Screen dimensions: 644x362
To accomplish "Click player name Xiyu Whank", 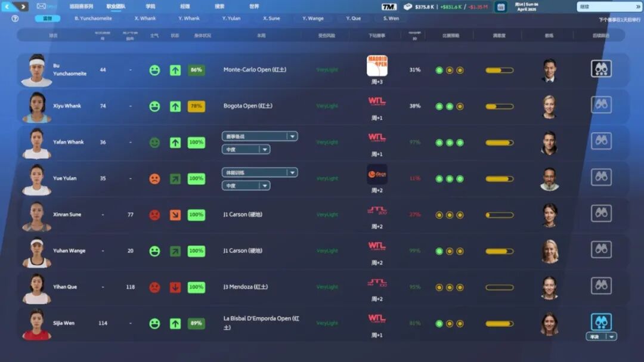I will (67, 106).
